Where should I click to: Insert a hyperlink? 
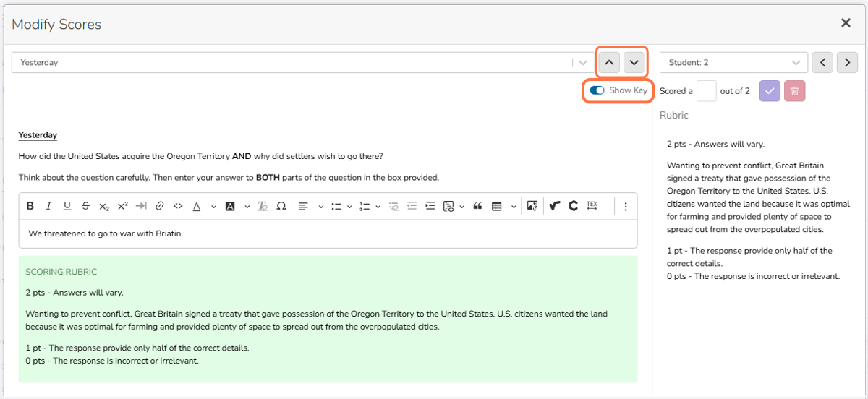(160, 206)
